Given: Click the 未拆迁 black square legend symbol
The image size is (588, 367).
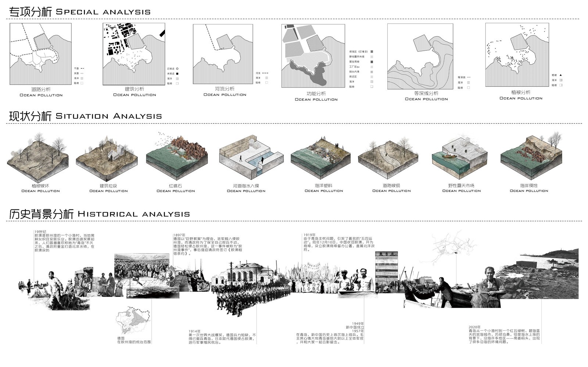Looking at the screenshot, I should pos(177,74).
